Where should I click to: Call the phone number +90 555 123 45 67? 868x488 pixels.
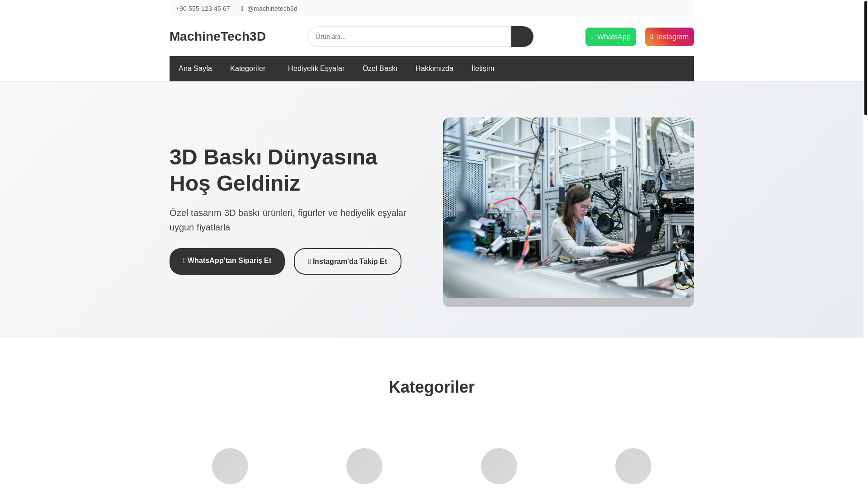[x=203, y=9]
